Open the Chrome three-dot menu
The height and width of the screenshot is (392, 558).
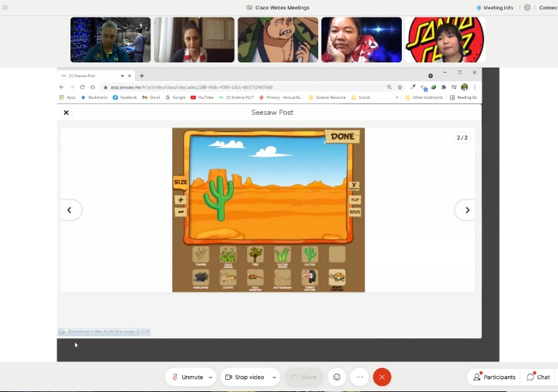point(474,87)
